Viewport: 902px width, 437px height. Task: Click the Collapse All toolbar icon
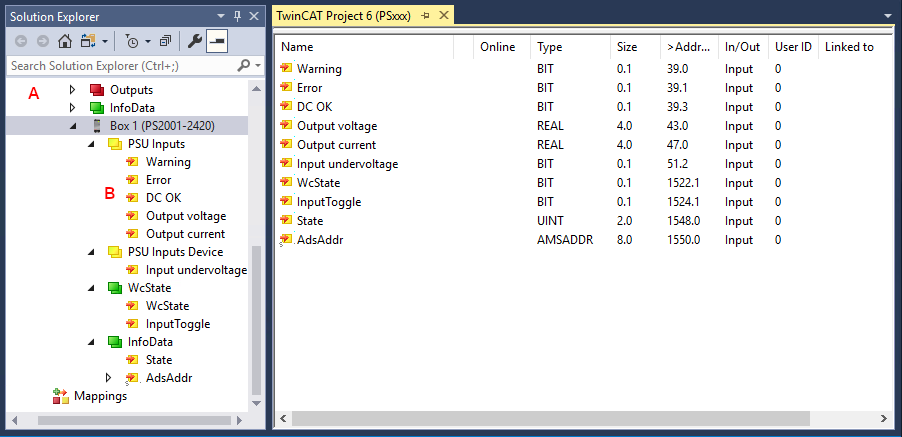coord(165,41)
